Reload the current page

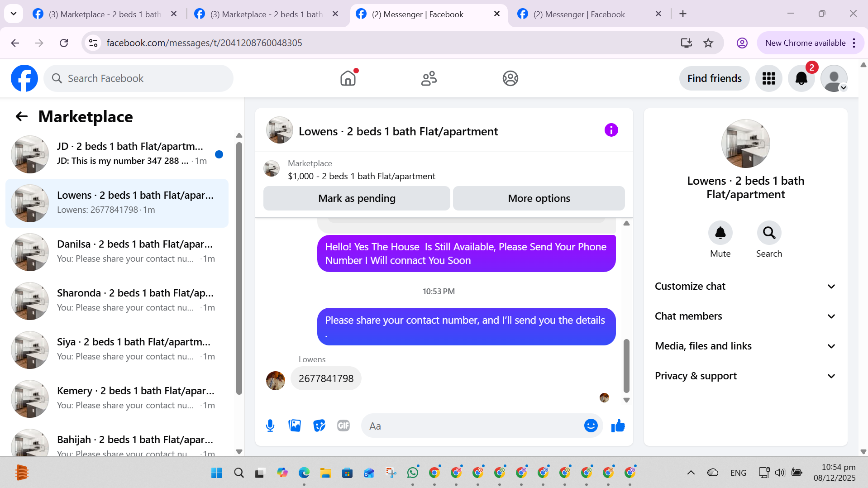tap(64, 43)
